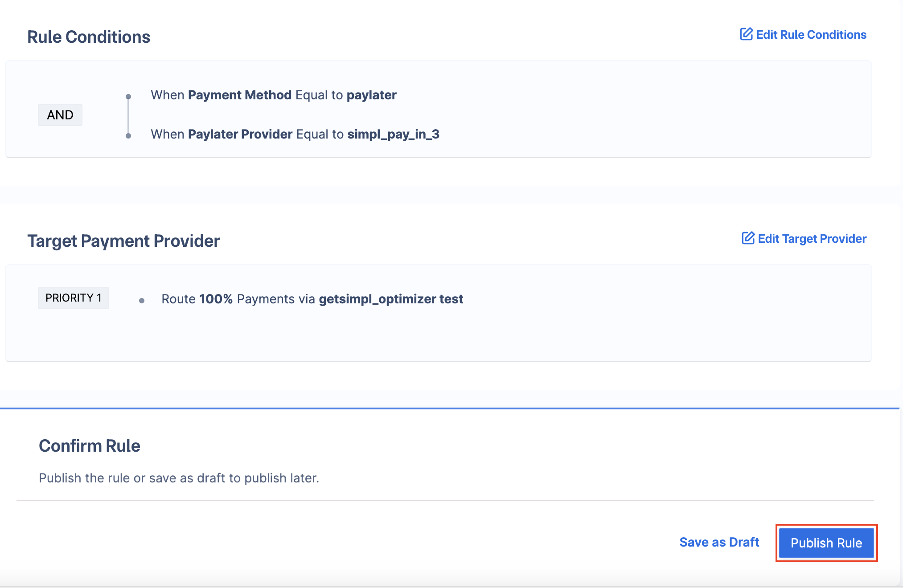
Task: Click the pencil icon beside Edit Target Provider
Action: point(748,238)
